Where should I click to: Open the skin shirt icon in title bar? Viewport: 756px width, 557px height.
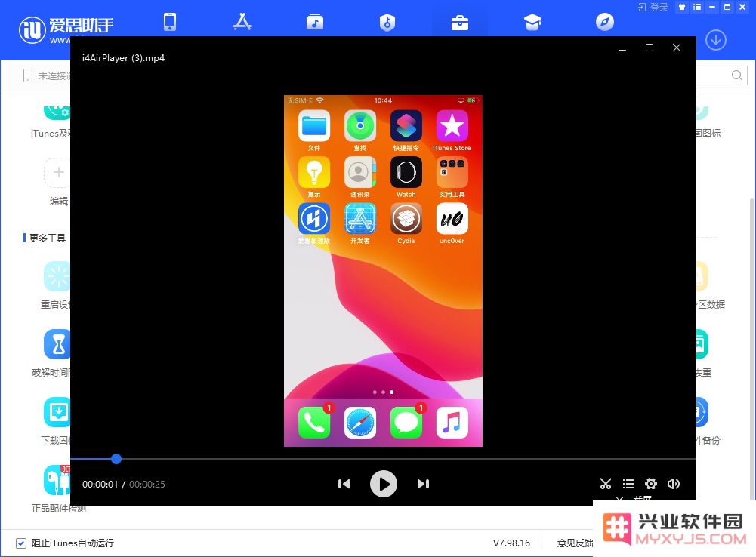pos(682,7)
